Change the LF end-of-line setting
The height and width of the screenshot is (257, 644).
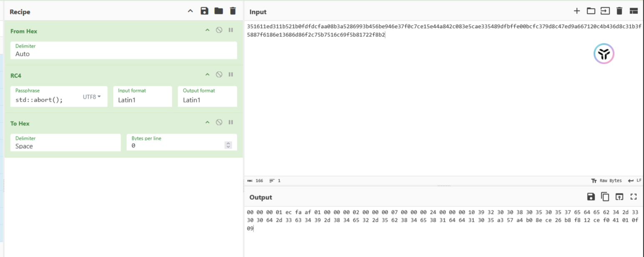[x=635, y=181]
